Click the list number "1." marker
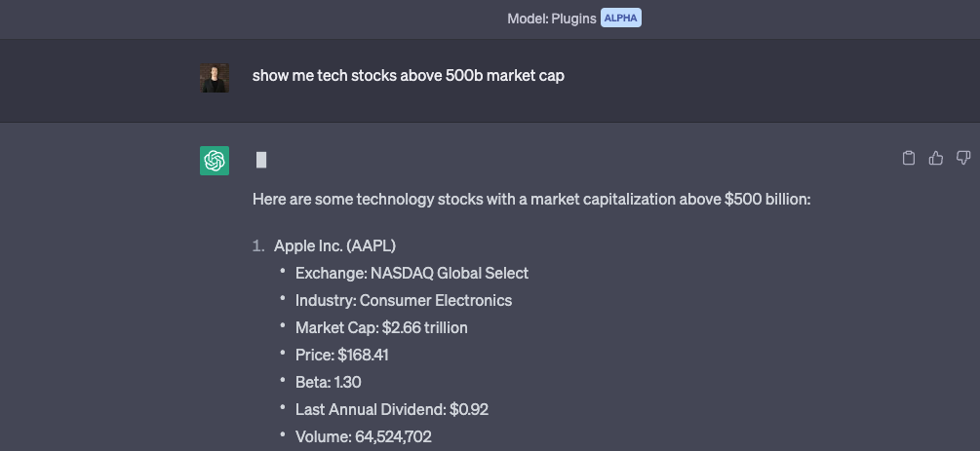 coord(258,245)
